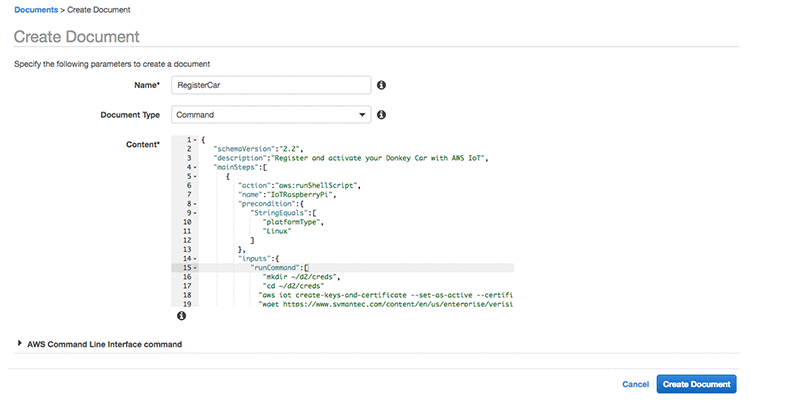Collapse the mainSteps fold on line 4
Screen dimensions: 800x416
pyautogui.click(x=195, y=167)
